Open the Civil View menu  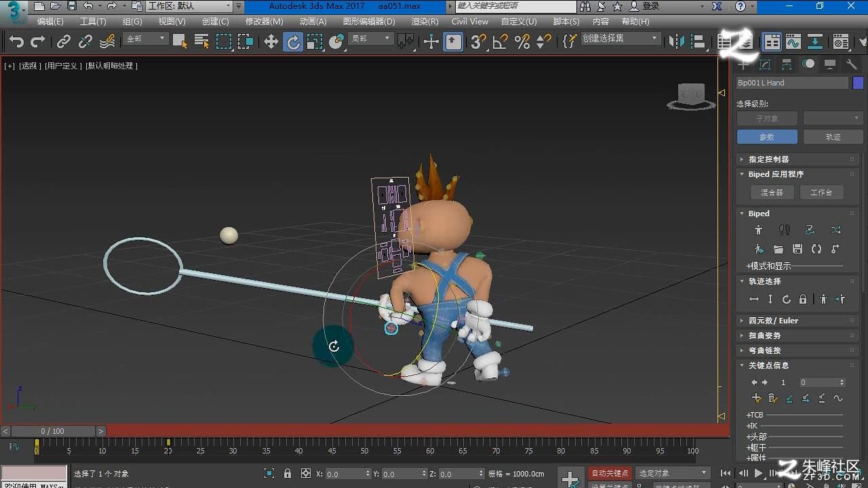coord(470,22)
